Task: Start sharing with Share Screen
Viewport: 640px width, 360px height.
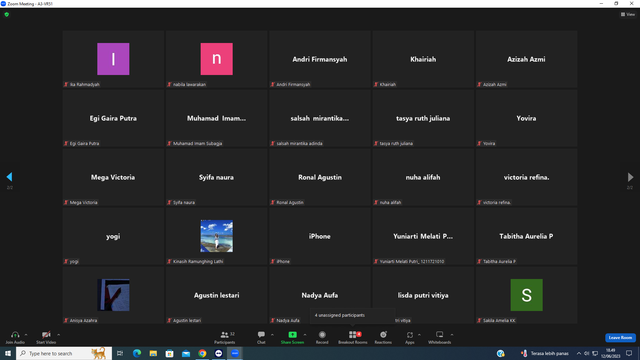Action: tap(292, 337)
